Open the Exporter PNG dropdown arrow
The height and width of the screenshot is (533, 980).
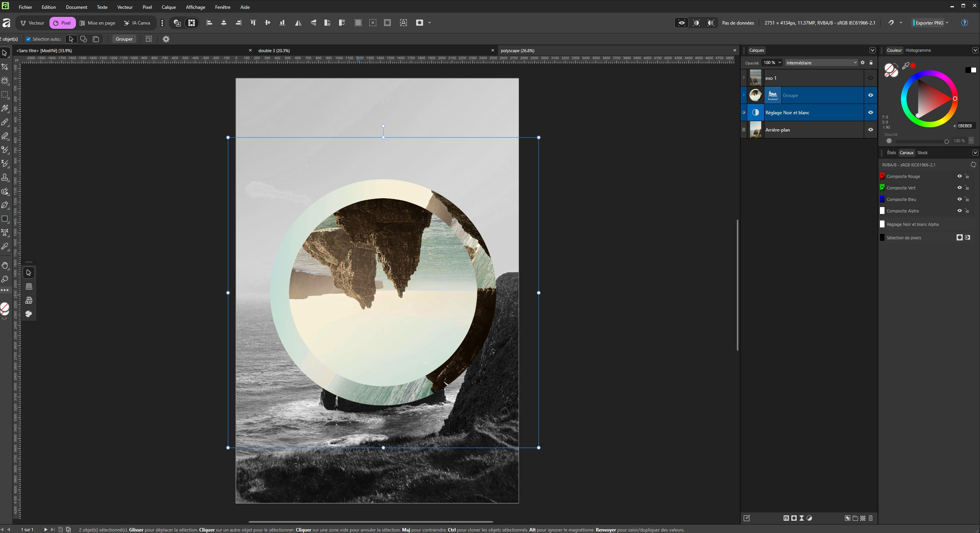(x=947, y=23)
